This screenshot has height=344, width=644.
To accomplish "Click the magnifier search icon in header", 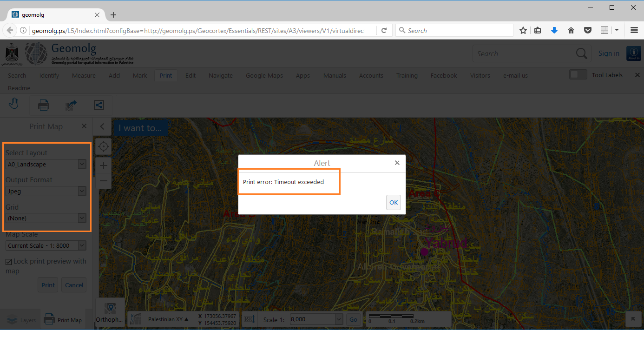I will pyautogui.click(x=581, y=53).
